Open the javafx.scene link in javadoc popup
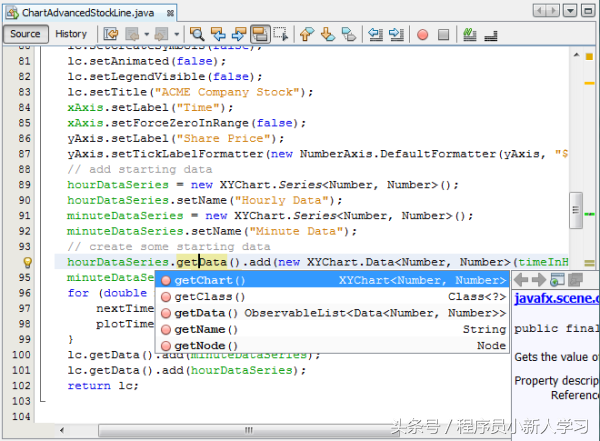The width and height of the screenshot is (600, 441). 557,298
